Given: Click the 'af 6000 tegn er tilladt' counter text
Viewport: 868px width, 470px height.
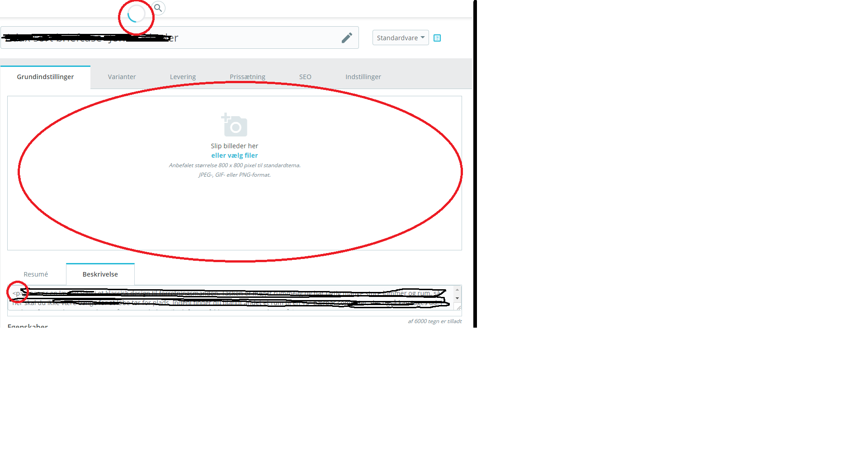Looking at the screenshot, I should tap(434, 321).
